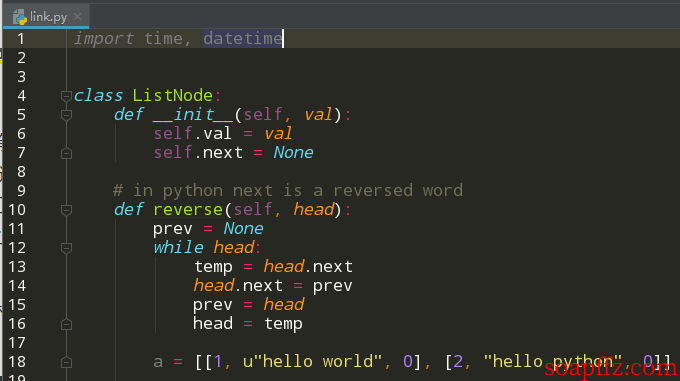Click the 'class' keyword on line 4
The height and width of the screenshot is (381, 680).
click(x=98, y=95)
